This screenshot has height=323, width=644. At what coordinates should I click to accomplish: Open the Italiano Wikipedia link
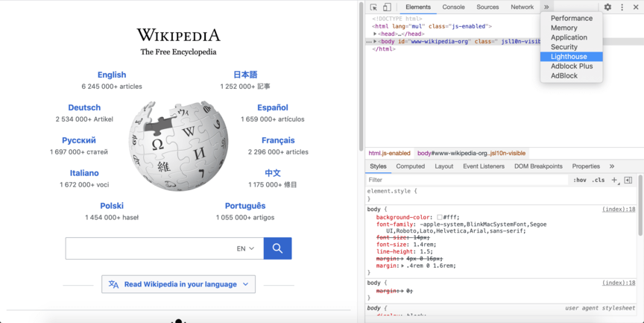tap(84, 173)
